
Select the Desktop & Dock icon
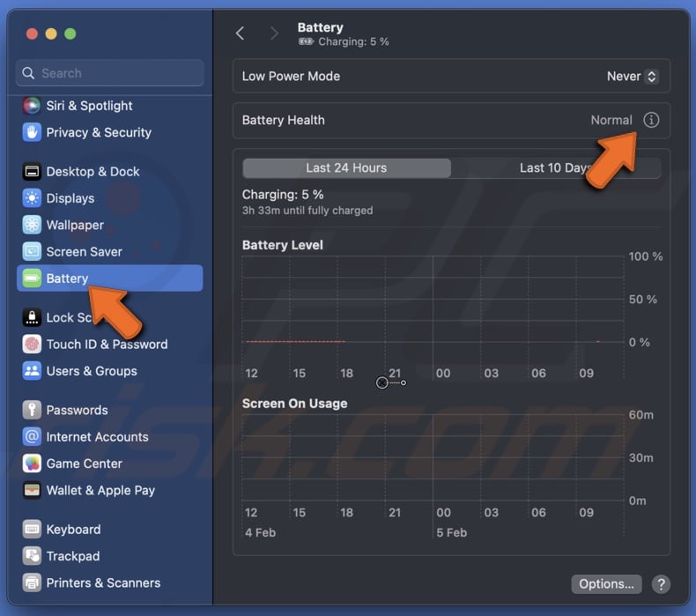[x=32, y=172]
